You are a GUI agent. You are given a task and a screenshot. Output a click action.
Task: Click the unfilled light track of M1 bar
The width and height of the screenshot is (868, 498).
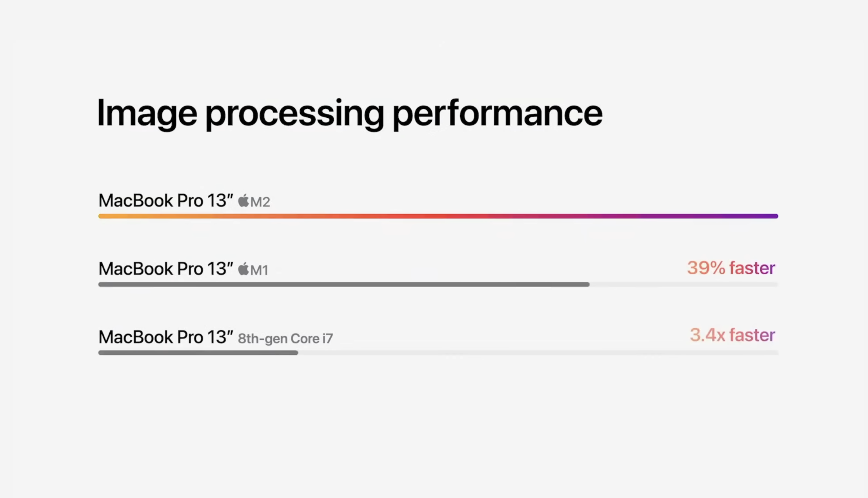684,285
